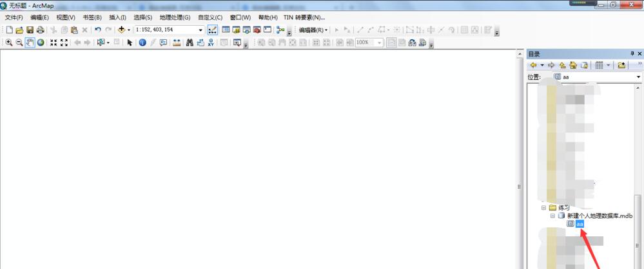
Task: Open the View menu
Action: [x=66, y=17]
